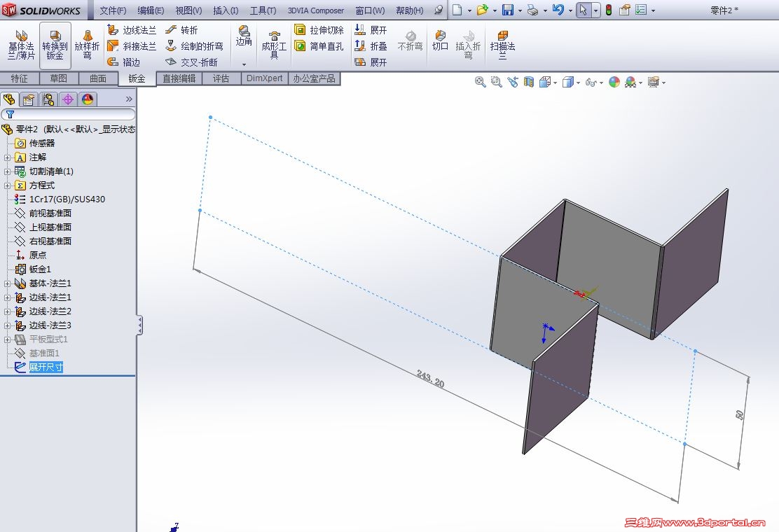The height and width of the screenshot is (532, 779).
Task: Open the Forming Tool (成形工具)
Action: click(x=274, y=45)
